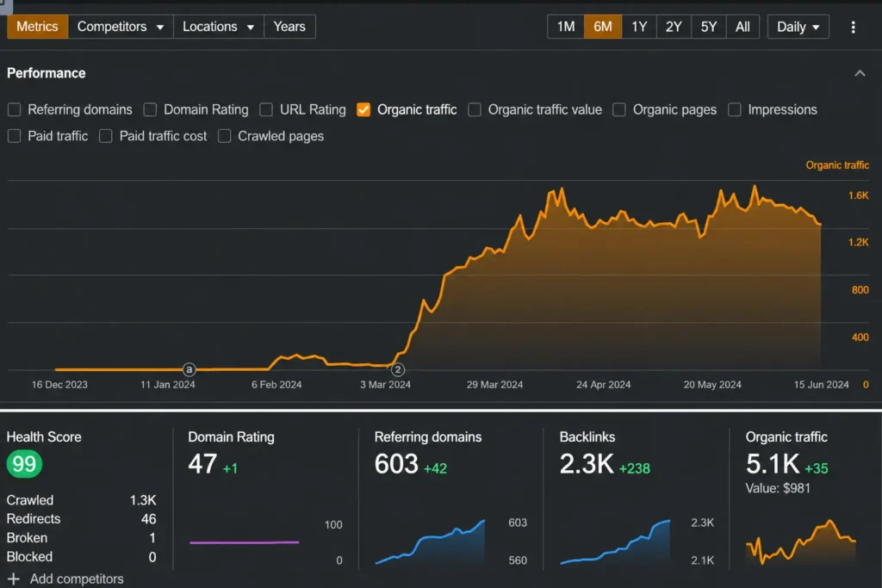Enable the Organic traffic value checkbox
The height and width of the screenshot is (588, 882).
pos(475,109)
